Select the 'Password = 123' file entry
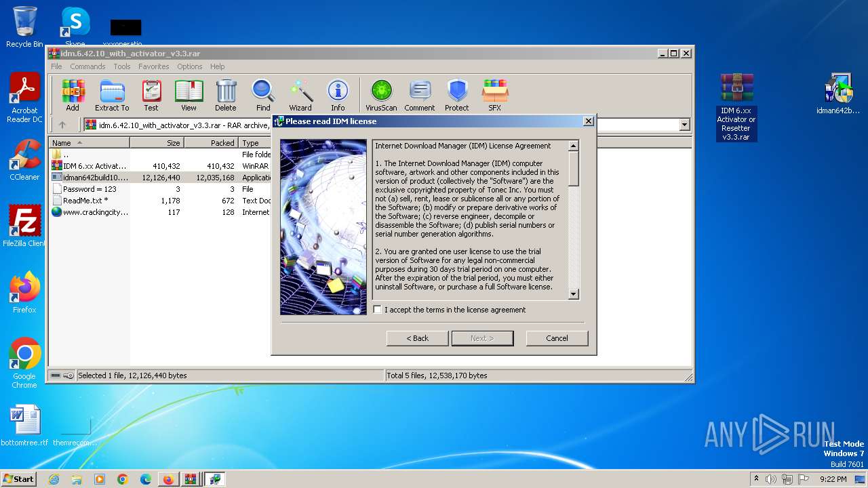 tap(160, 189)
